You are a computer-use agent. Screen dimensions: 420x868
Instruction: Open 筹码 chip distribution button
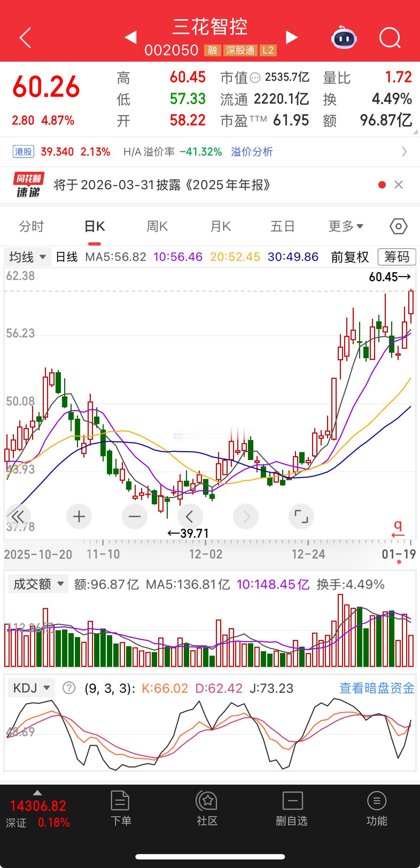click(x=396, y=257)
